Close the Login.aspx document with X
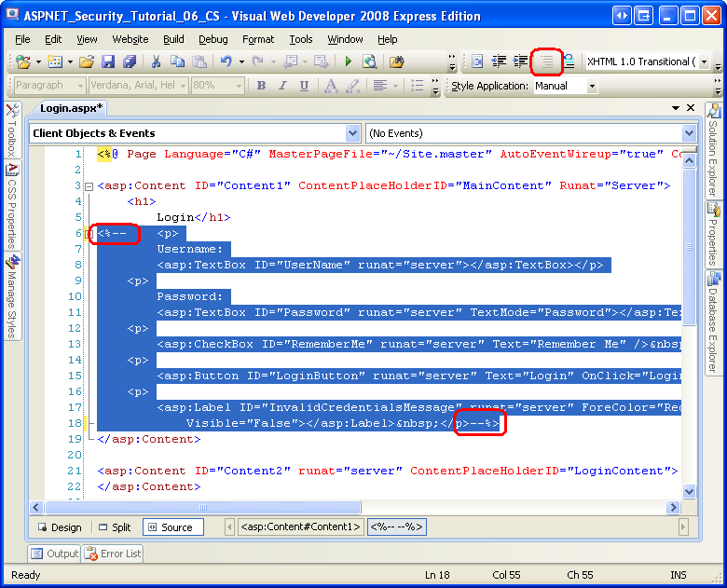The height and width of the screenshot is (588, 727). pyautogui.click(x=691, y=107)
